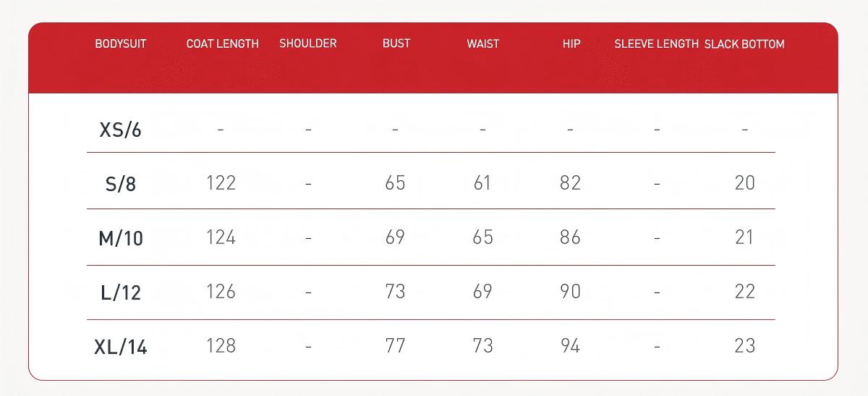Select the WAIST column header
868x396 pixels.
coord(482,44)
